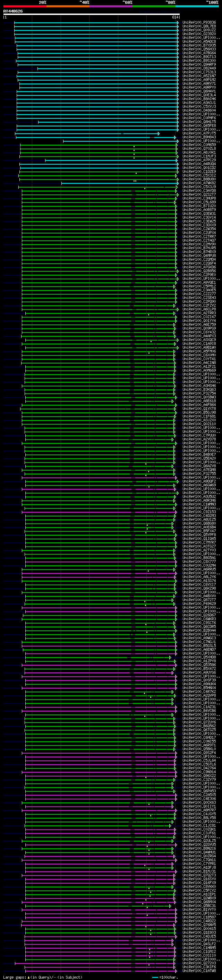Image resolution: width=222 pixels, height=980 pixels.
Task: Select the label UniRef100_A7PC29
Action: pyautogui.click(x=199, y=160)
